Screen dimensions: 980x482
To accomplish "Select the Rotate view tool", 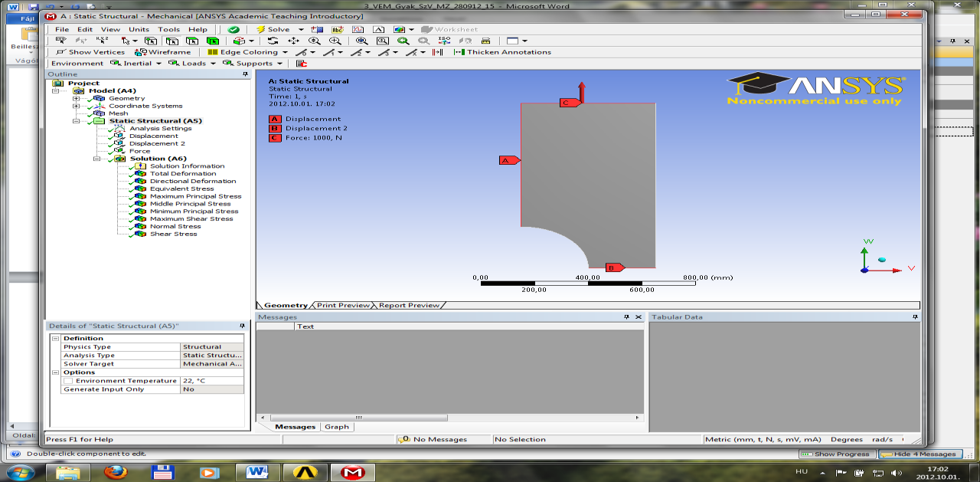I will (273, 41).
